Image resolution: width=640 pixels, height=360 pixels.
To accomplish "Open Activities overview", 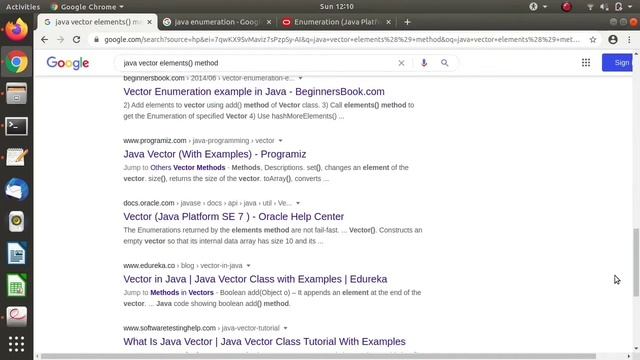I will point(23,7).
